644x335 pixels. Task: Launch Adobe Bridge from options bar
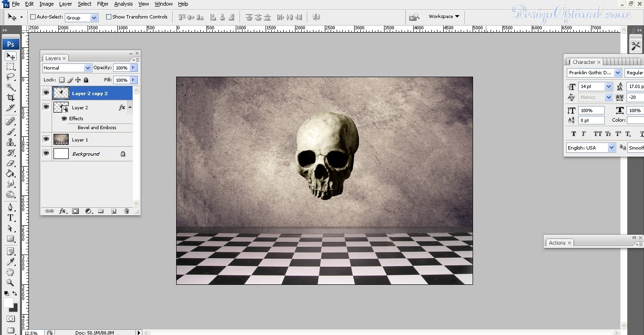[x=414, y=17]
